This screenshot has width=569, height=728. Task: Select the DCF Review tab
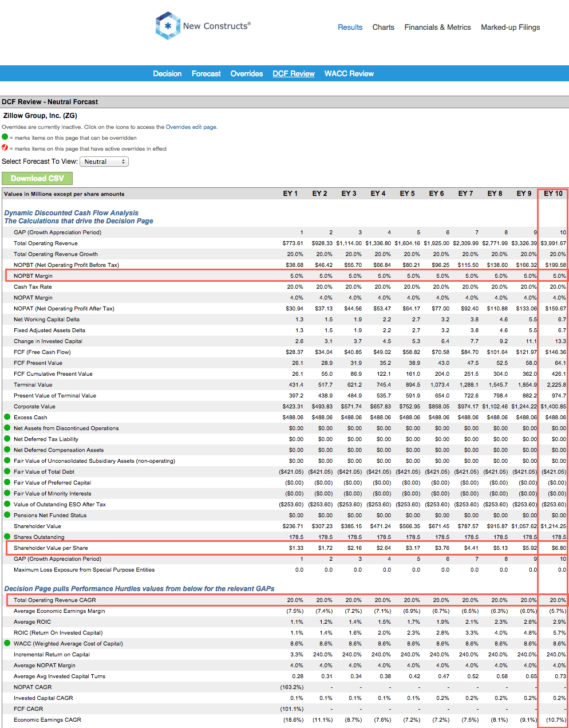pyautogui.click(x=294, y=73)
